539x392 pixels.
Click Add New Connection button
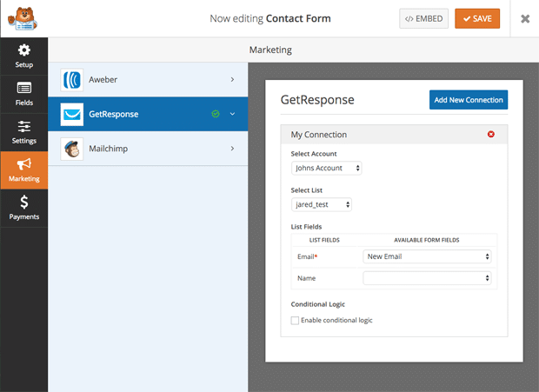[x=469, y=100]
